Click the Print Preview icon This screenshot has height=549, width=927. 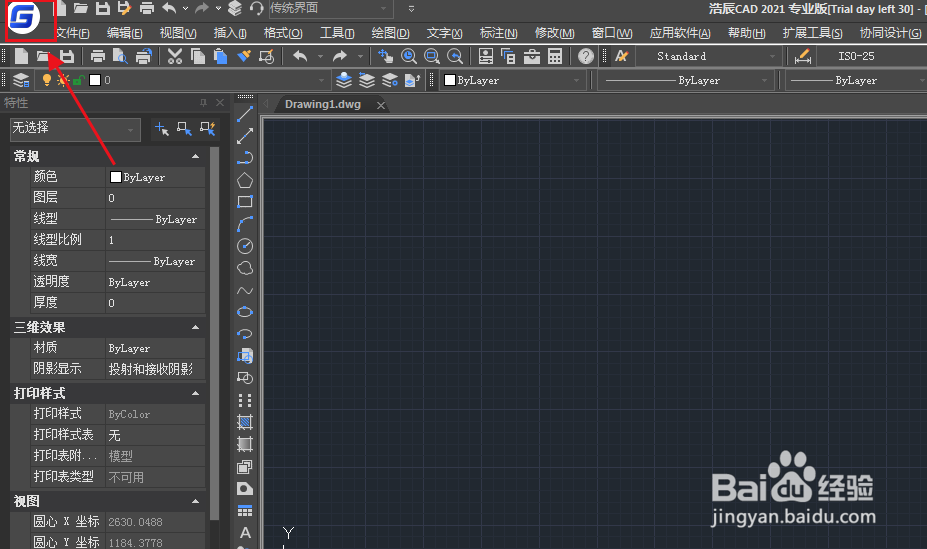click(120, 56)
